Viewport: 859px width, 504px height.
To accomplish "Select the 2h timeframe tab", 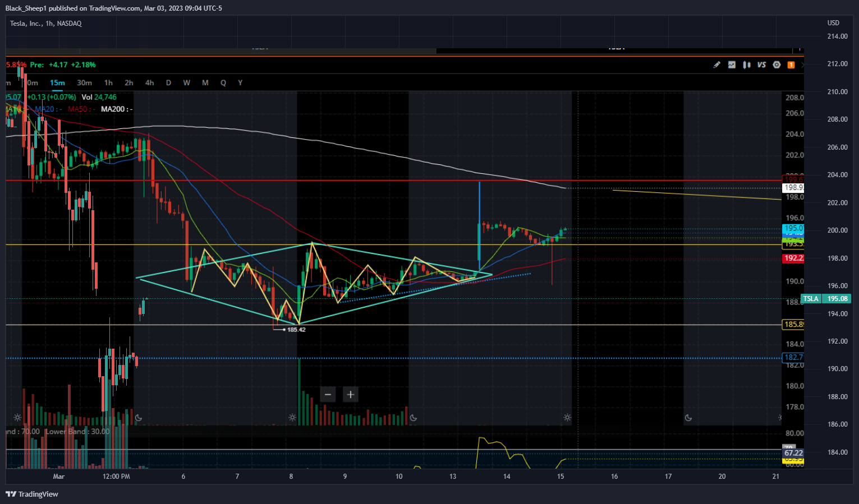I will coord(129,83).
